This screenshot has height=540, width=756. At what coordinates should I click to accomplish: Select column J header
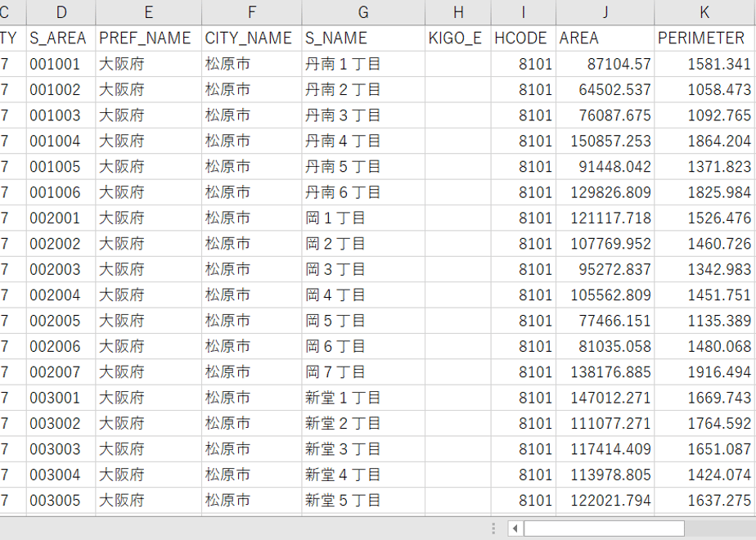tap(605, 12)
